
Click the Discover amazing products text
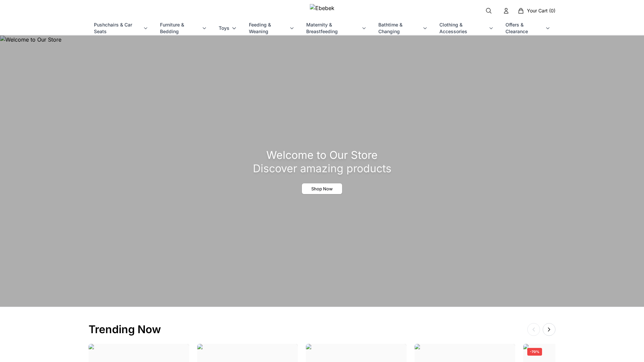[322, 169]
